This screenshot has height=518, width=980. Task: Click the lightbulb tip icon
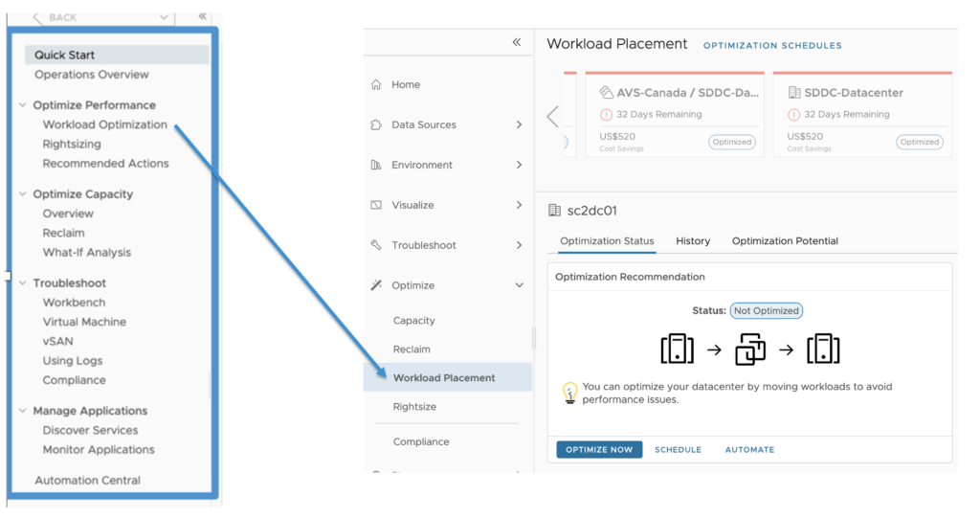[569, 393]
